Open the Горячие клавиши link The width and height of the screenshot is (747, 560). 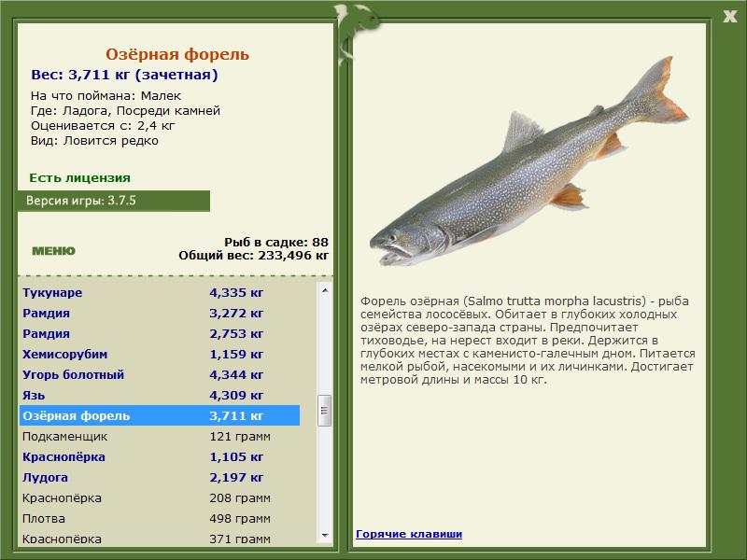pos(408,534)
